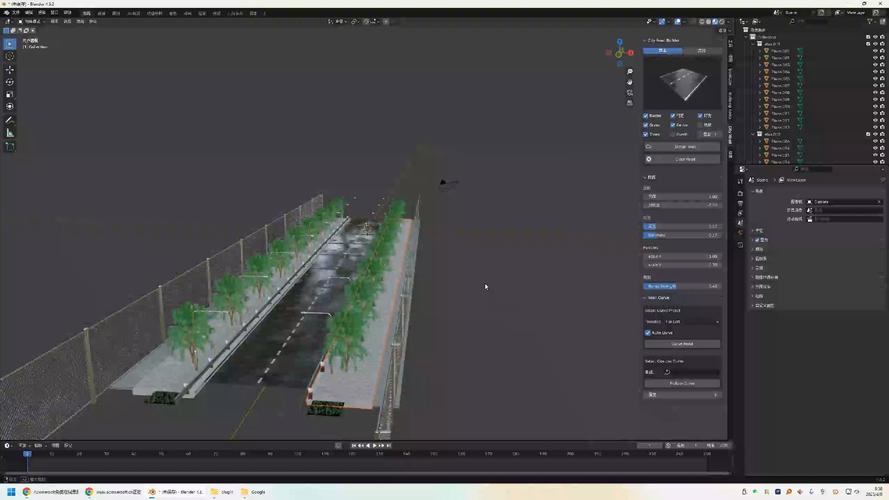Open the Help menu in the top bar
The width and height of the screenshot is (889, 500).
click(x=67, y=12)
